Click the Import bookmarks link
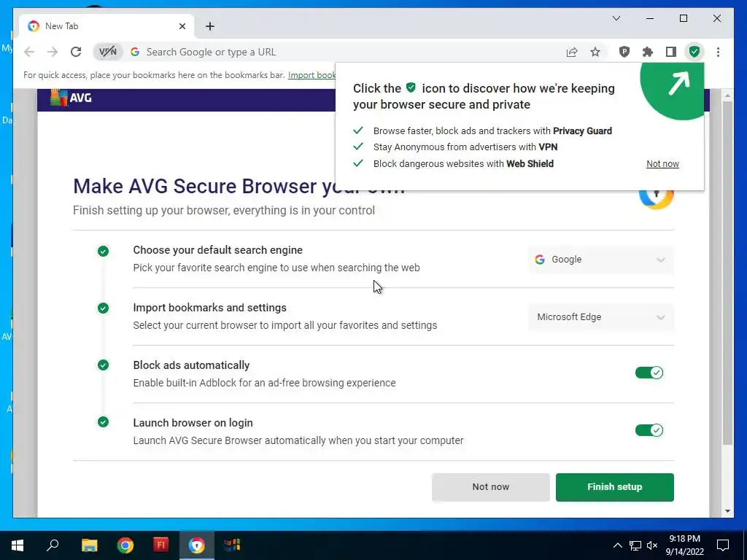The width and height of the screenshot is (747, 560). pos(312,75)
